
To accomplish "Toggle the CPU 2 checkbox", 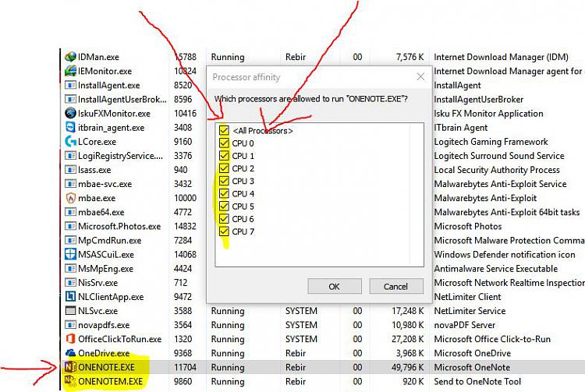I will [x=224, y=168].
